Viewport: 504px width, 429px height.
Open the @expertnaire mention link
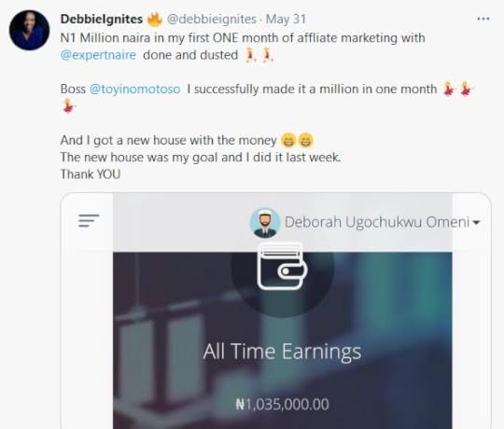(x=98, y=55)
